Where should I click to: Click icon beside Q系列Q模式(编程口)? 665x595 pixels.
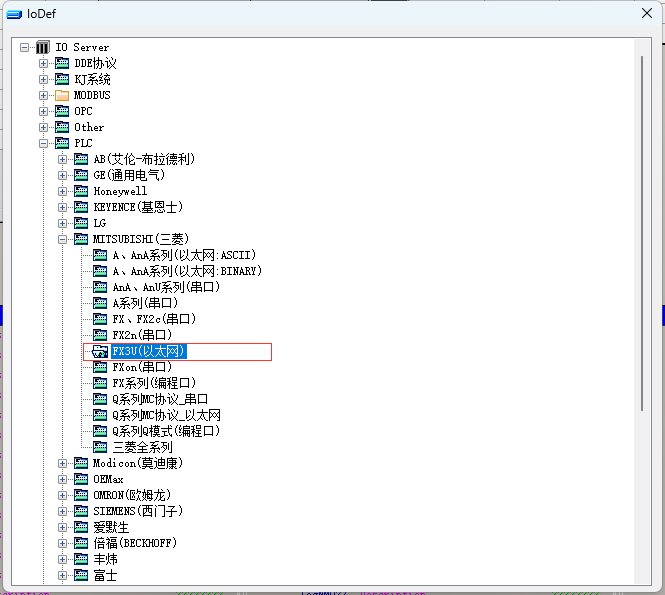point(100,431)
